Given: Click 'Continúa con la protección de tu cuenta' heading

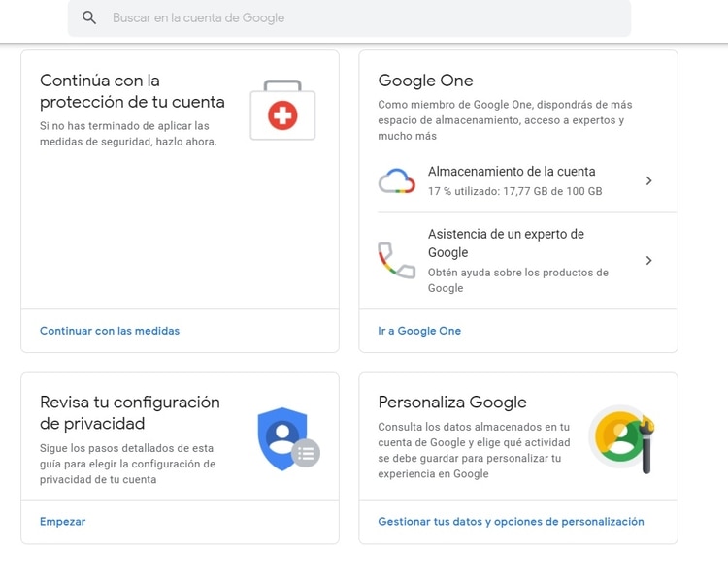Looking at the screenshot, I should 132,91.
